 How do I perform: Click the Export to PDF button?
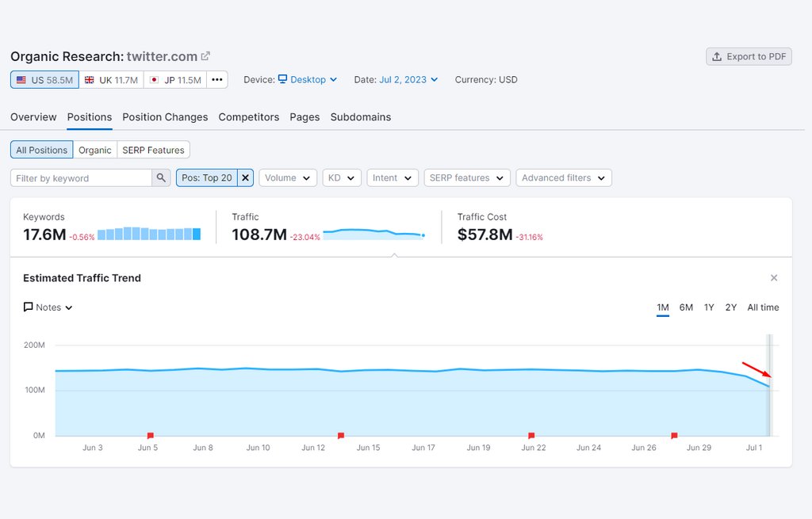[x=749, y=56]
